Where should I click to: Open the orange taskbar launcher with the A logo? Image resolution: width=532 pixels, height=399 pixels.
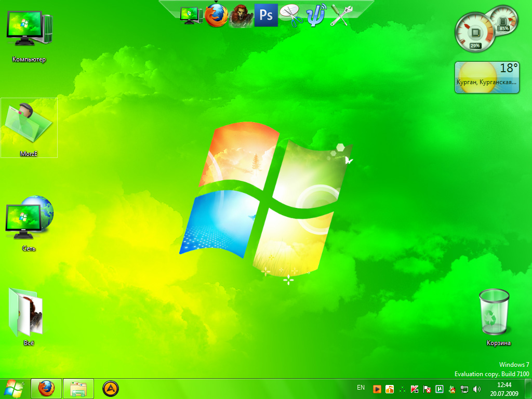point(111,389)
